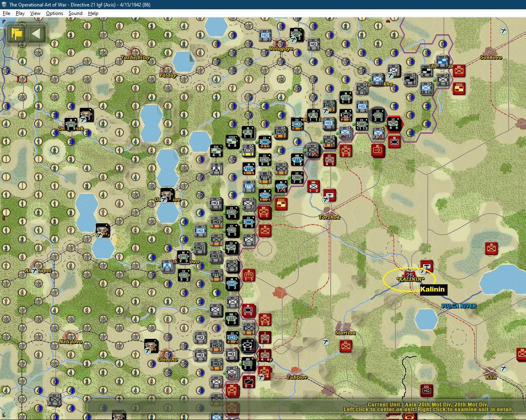Click the airfield symbol northeast of Klin
Screen dimensions: 526x420
(x=503, y=368)
